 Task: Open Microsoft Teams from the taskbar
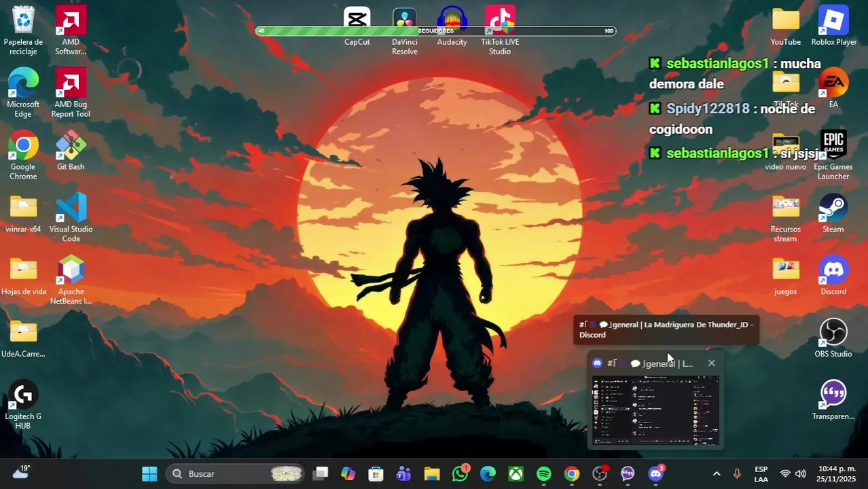(x=403, y=474)
